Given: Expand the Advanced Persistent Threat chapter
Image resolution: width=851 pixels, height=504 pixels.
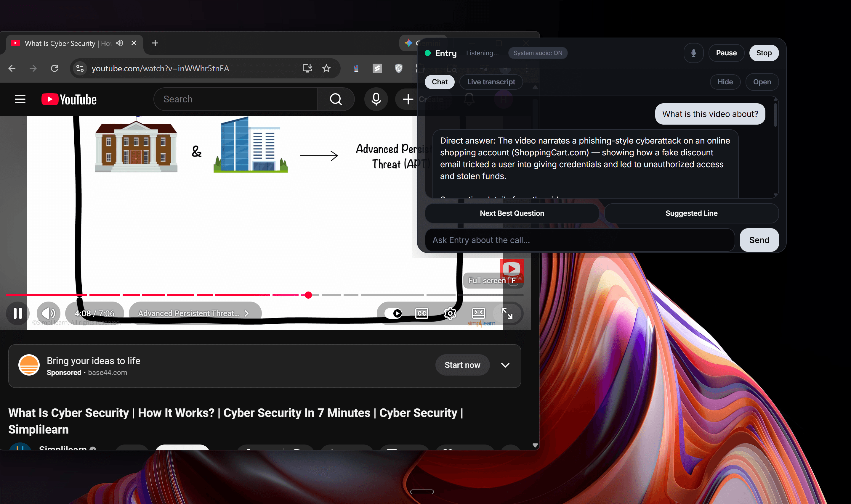Looking at the screenshot, I should [x=194, y=313].
